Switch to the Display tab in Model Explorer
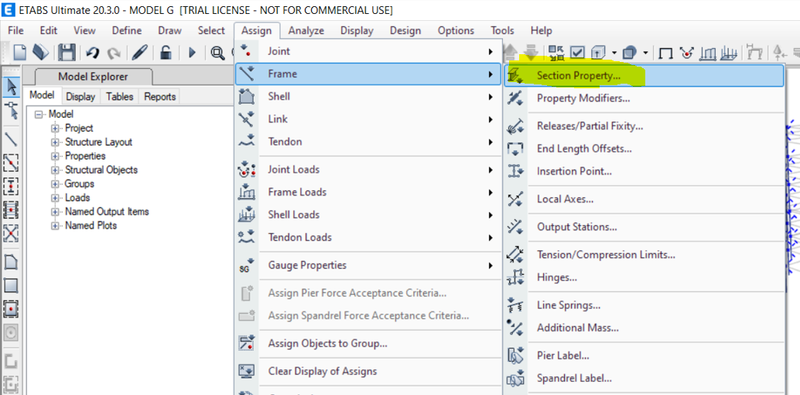800x395 pixels. tap(81, 96)
